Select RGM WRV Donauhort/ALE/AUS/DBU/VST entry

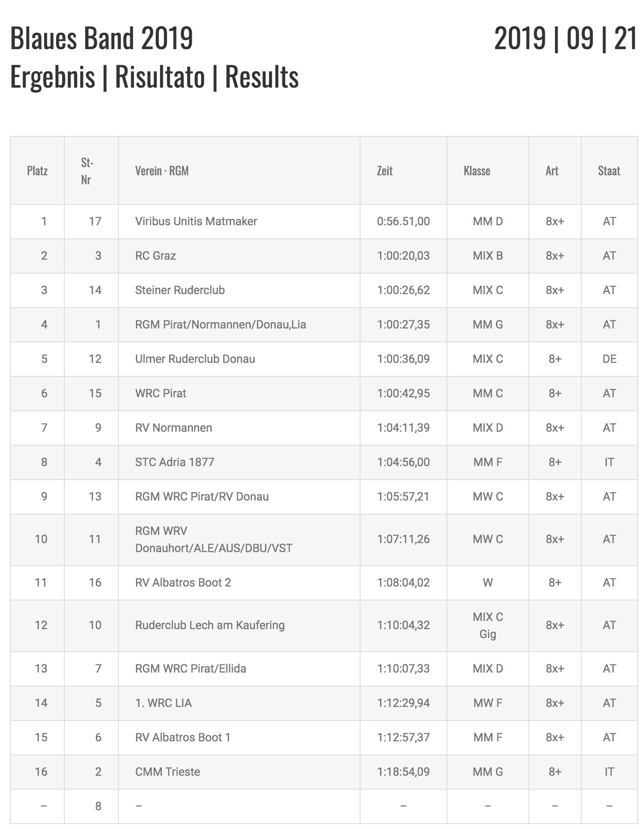(214, 540)
